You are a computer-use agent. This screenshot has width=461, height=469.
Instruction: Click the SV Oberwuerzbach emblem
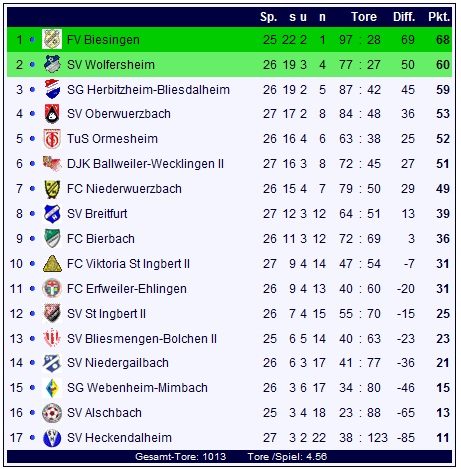tap(52, 114)
